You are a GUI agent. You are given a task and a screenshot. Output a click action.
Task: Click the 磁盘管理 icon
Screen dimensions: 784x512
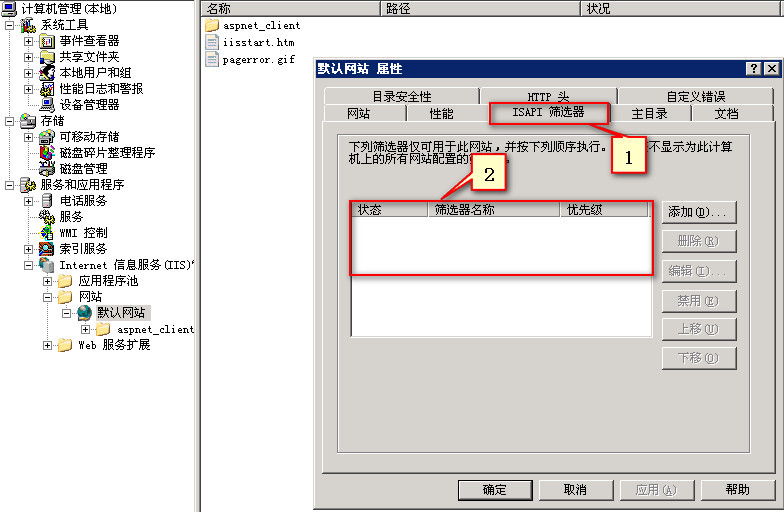[48, 169]
